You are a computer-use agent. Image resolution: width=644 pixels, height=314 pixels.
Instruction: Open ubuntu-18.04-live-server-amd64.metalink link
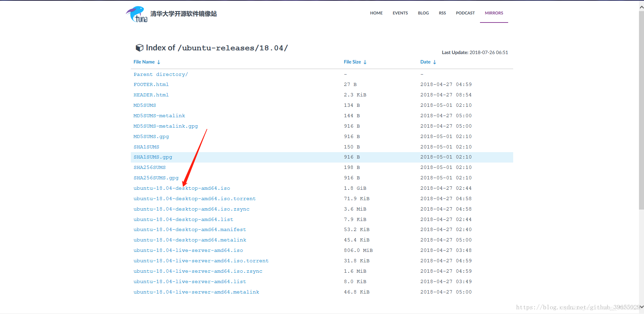pos(196,292)
